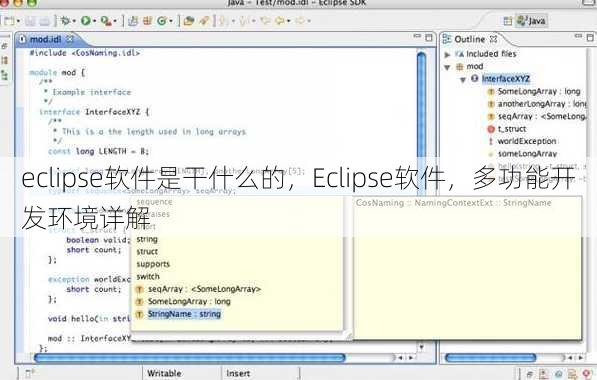Screen dimensions: 597x380
Task: Choose 'struct' from the completion list
Action: tap(147, 252)
